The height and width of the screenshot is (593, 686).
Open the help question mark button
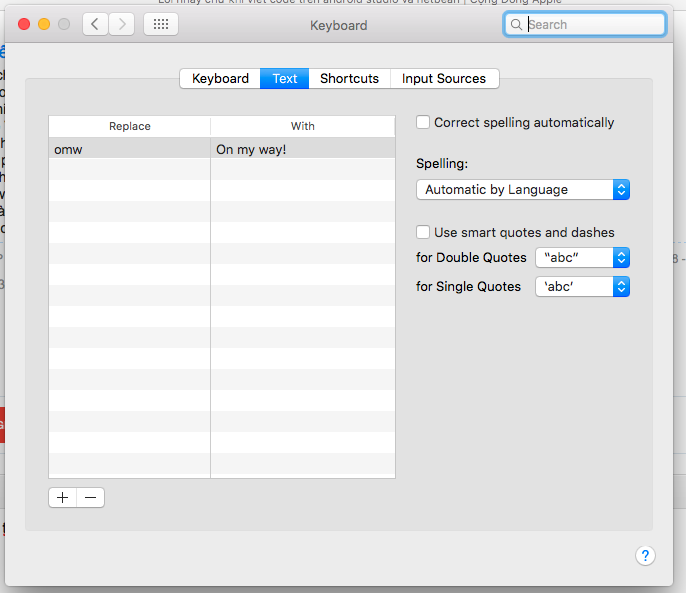point(645,556)
